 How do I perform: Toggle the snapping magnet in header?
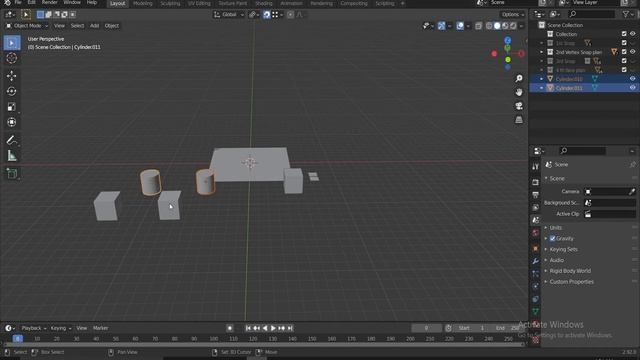pos(267,15)
